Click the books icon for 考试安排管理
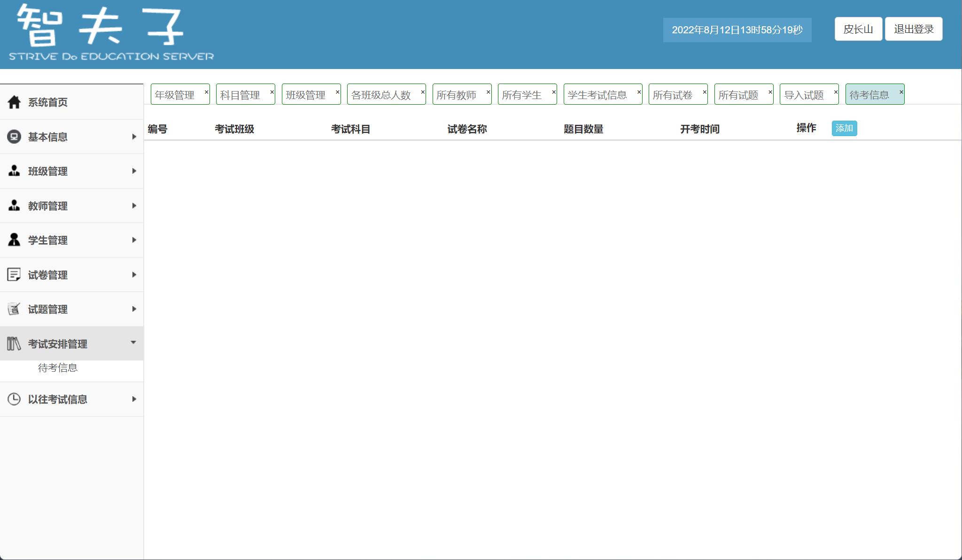 pos(14,344)
